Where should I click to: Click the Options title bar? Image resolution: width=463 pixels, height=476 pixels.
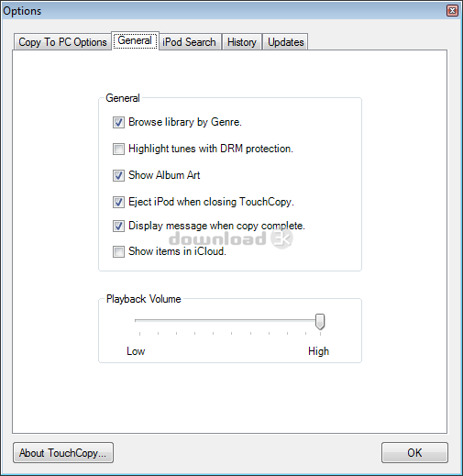click(x=223, y=11)
